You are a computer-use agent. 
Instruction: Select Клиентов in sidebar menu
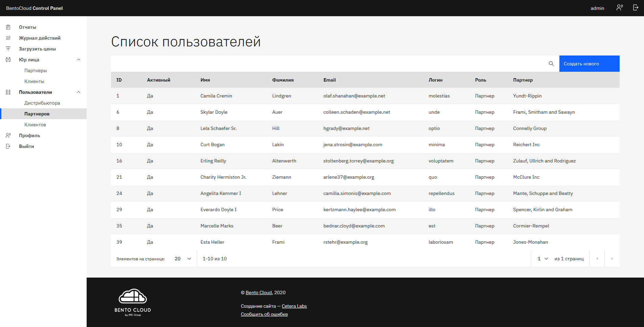tap(35, 125)
